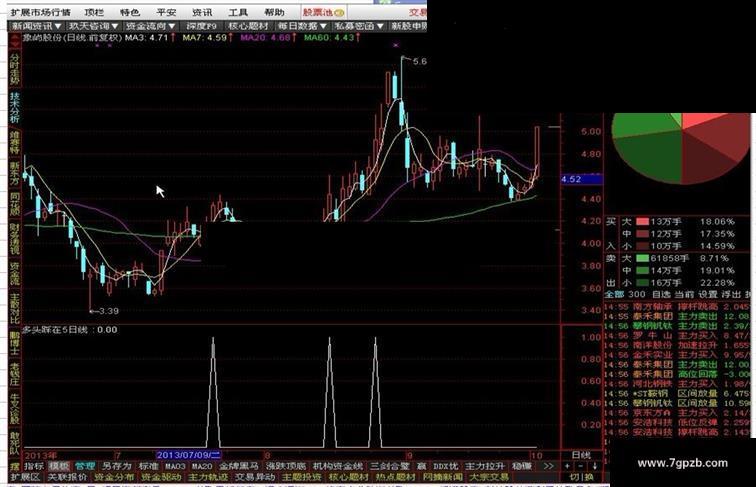Click the 热点题材 bottom tab

click(395, 477)
